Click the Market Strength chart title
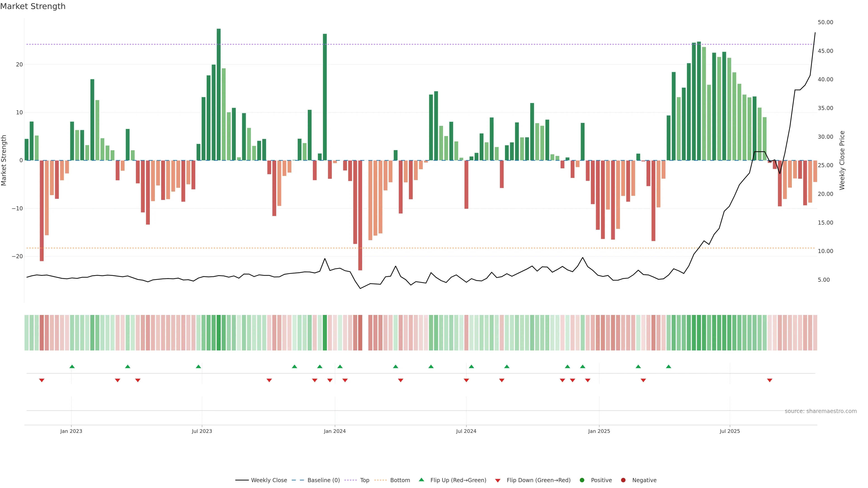 (33, 6)
